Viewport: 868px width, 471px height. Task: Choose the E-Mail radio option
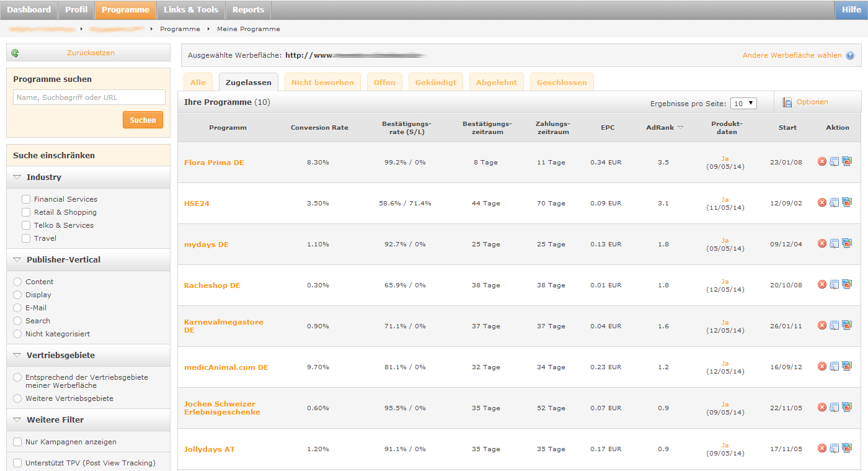pos(17,308)
